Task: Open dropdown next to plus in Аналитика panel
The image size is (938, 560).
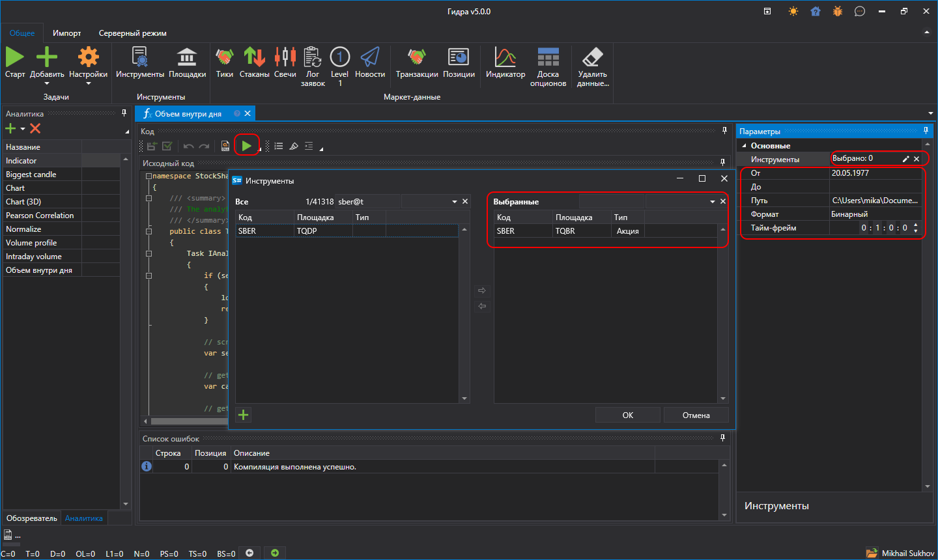Action: 23,129
